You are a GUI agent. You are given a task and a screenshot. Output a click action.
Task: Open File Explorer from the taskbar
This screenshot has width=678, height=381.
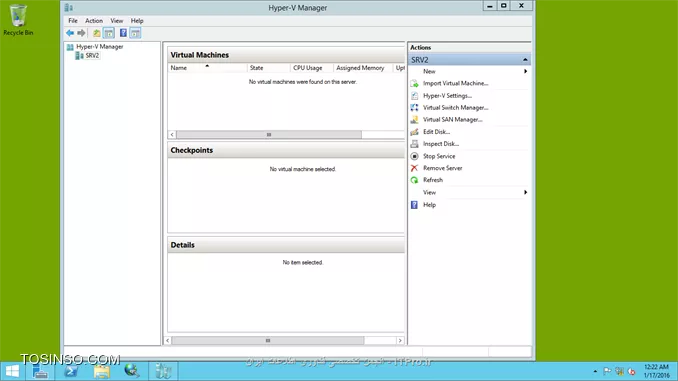point(102,371)
